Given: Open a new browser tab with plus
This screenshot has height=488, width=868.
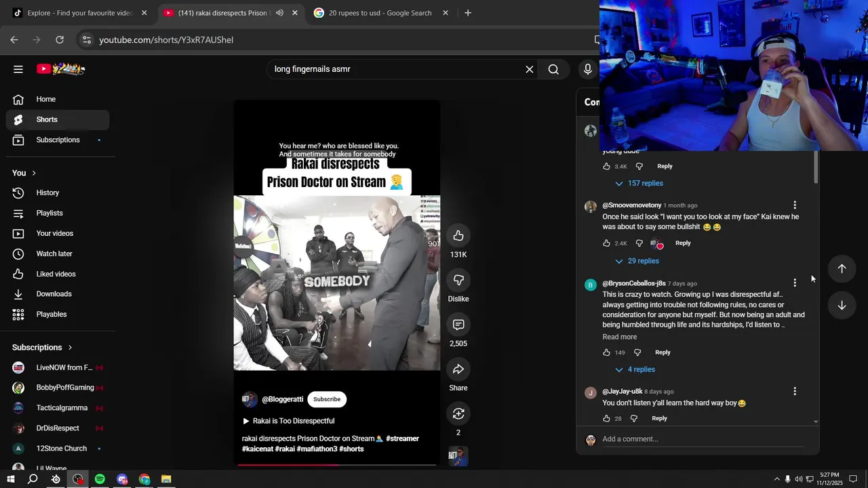Looking at the screenshot, I should pos(468,13).
